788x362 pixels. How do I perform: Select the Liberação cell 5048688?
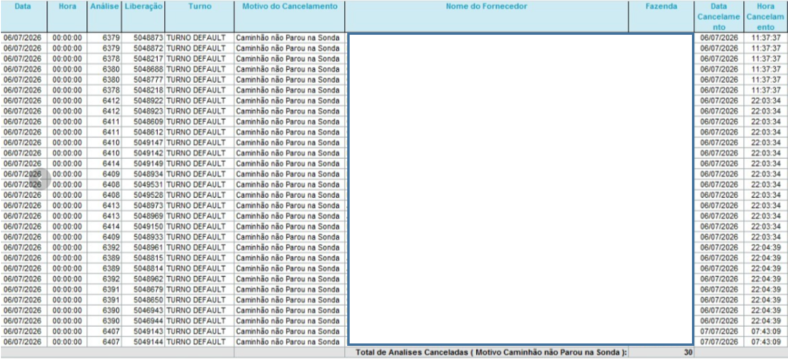click(143, 69)
